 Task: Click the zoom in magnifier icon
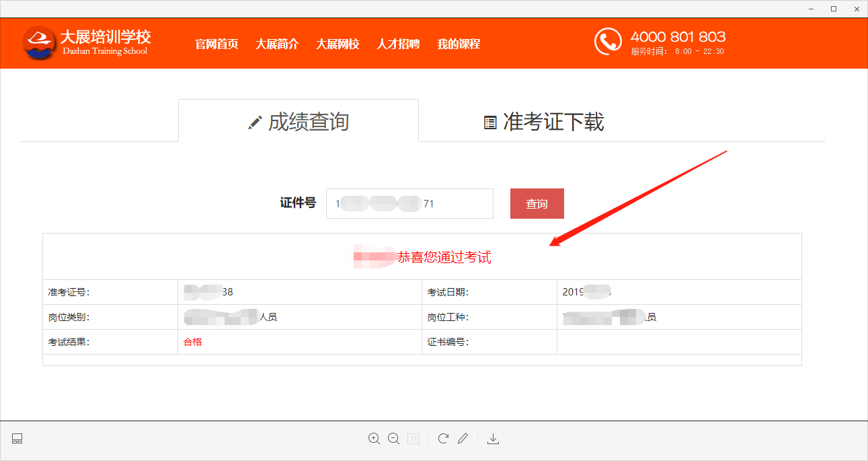[374, 439]
